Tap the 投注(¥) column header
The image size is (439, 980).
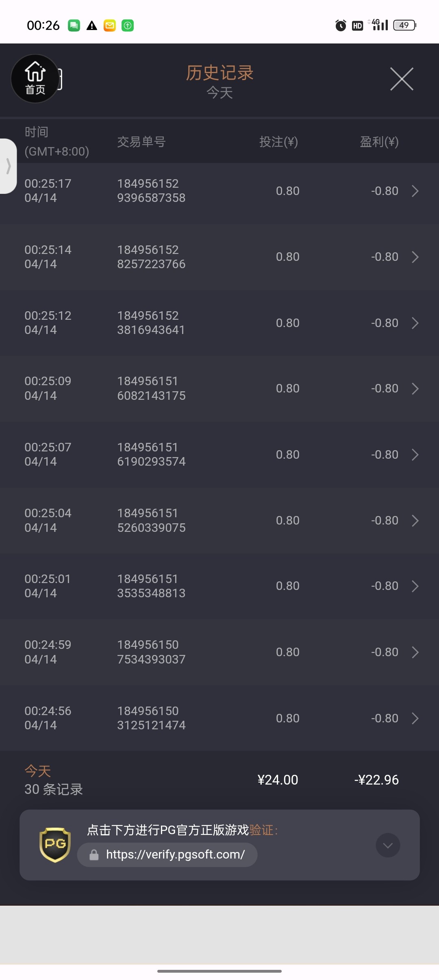click(x=278, y=142)
